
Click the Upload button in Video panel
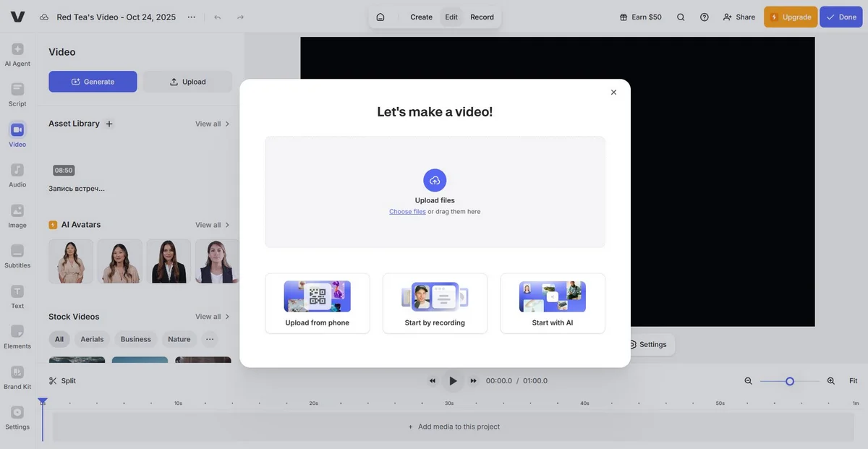pos(187,82)
